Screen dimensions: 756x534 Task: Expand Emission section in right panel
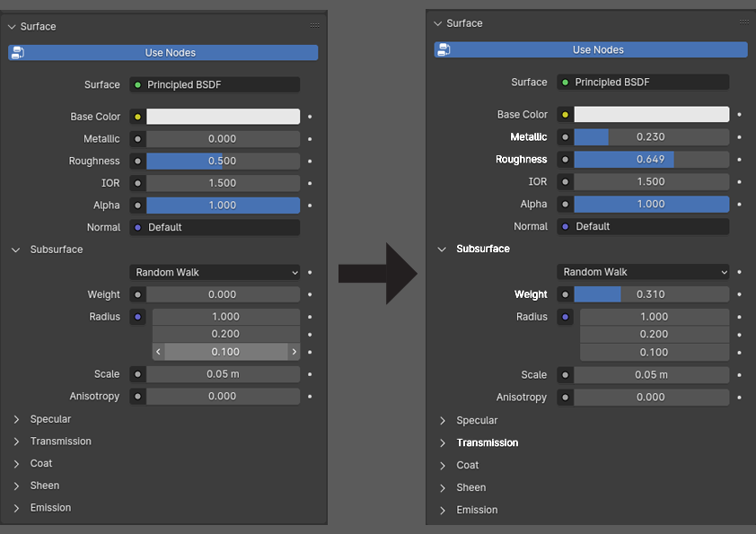point(443,510)
